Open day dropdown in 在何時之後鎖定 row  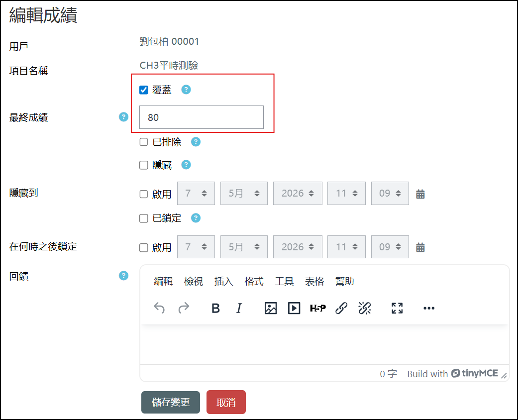[x=196, y=247]
